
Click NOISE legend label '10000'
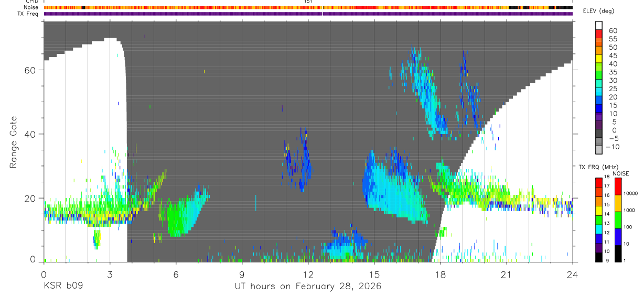pyautogui.click(x=630, y=194)
